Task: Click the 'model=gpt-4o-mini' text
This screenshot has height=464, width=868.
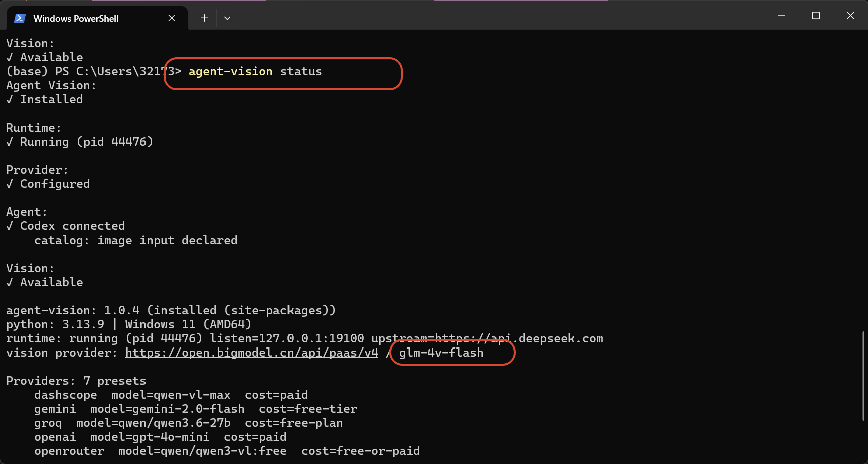Action: click(150, 437)
